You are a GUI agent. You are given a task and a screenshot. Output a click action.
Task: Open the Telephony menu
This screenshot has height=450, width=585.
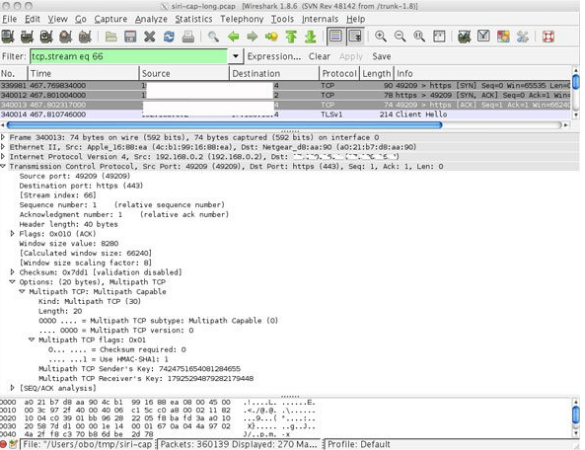pyautogui.click(x=242, y=19)
